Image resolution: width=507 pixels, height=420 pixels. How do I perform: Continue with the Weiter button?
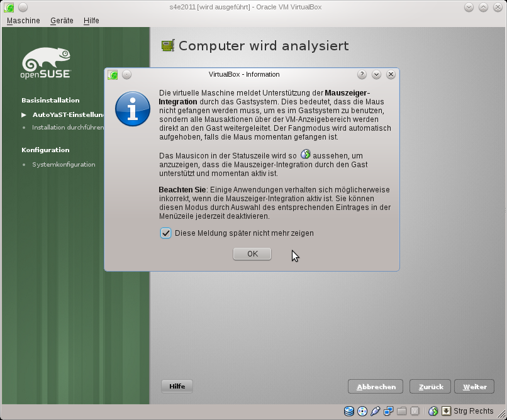click(x=474, y=387)
